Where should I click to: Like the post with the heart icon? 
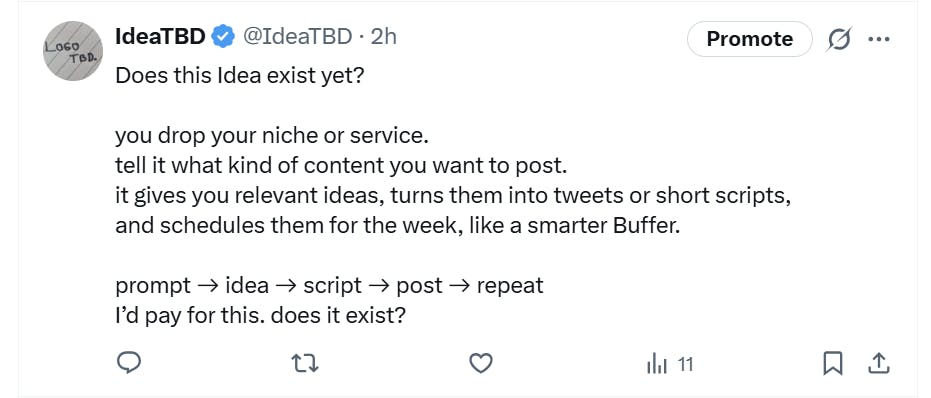[481, 363]
